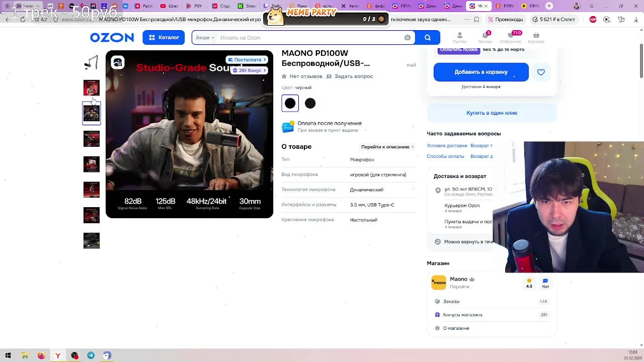Viewport: 644px width, 362px height.
Task: Click Купить в один клик
Action: click(x=492, y=113)
